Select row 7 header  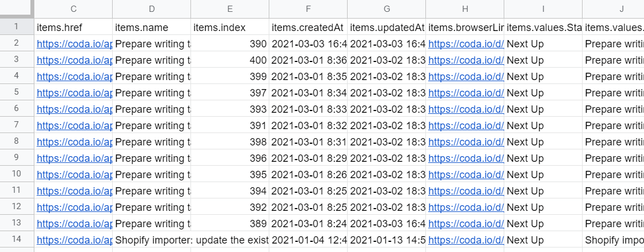tap(16, 125)
